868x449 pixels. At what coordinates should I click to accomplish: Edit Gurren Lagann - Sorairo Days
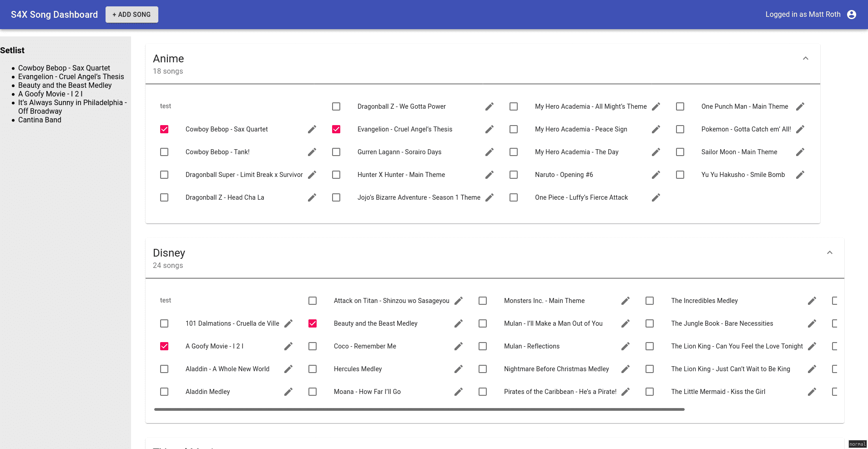[490, 152]
